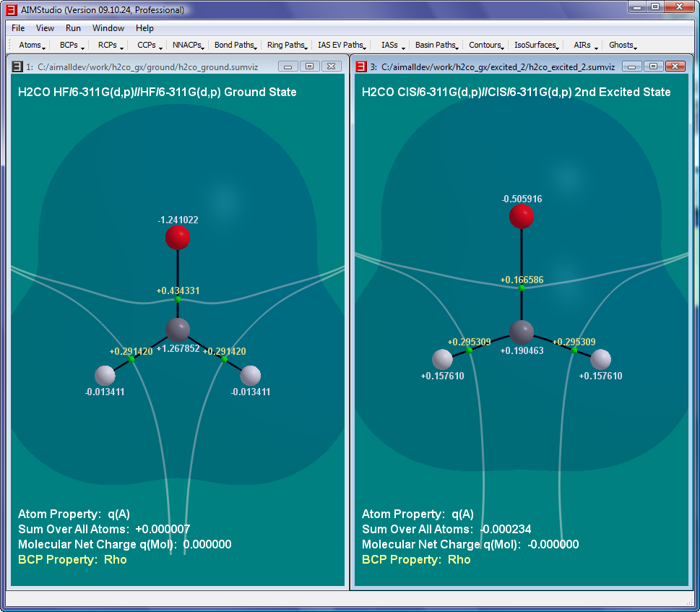
Task: Open the Run menu
Action: 73,28
